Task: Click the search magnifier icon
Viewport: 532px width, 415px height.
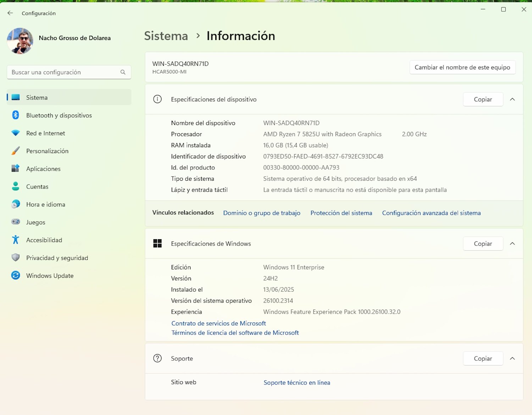Action: tap(123, 72)
